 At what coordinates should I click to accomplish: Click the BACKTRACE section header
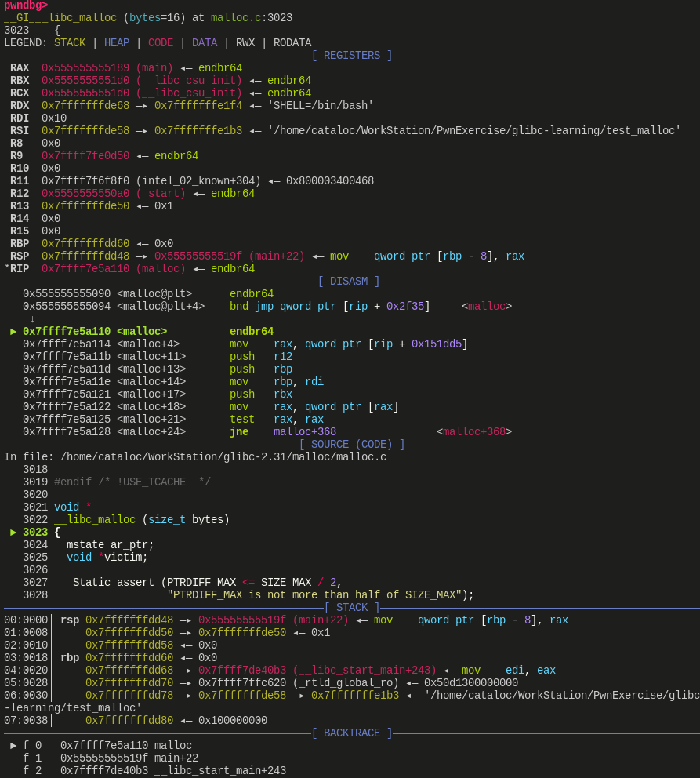pos(351,733)
